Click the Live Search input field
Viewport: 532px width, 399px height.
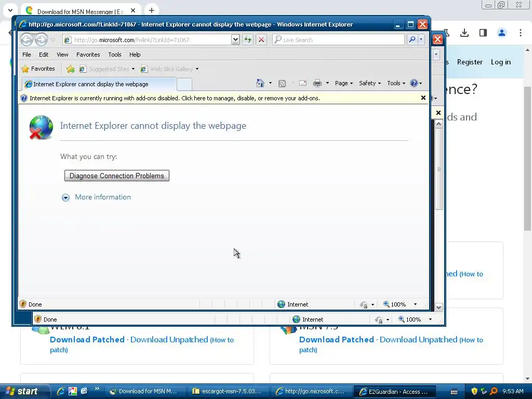tap(339, 39)
